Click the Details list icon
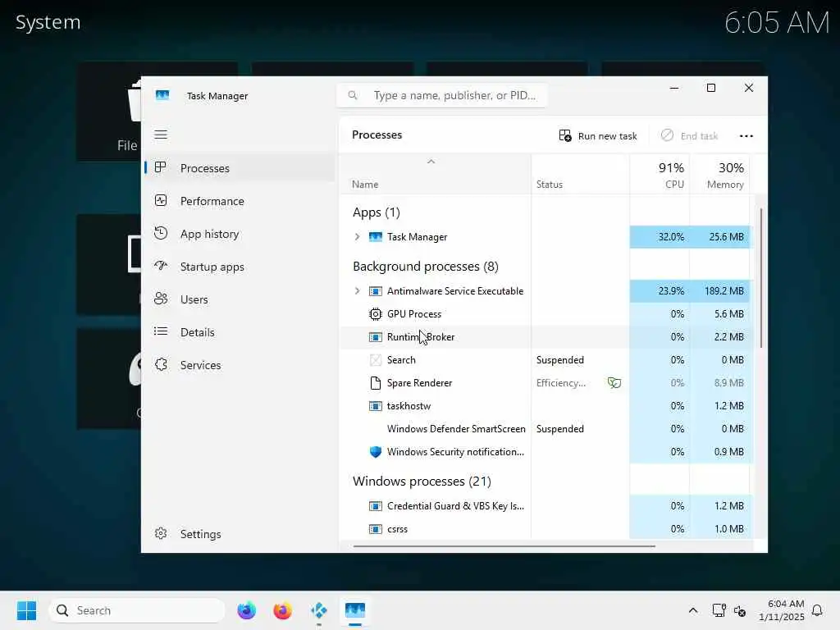 tap(161, 331)
